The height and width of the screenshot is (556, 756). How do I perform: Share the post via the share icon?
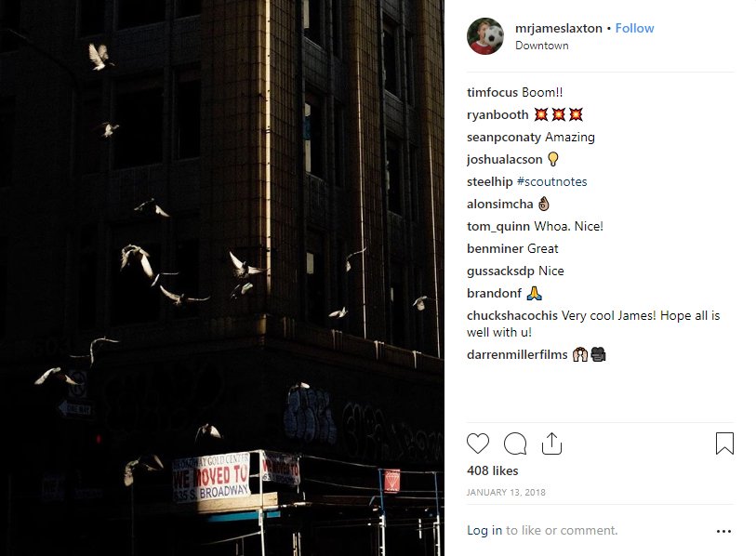(x=551, y=443)
